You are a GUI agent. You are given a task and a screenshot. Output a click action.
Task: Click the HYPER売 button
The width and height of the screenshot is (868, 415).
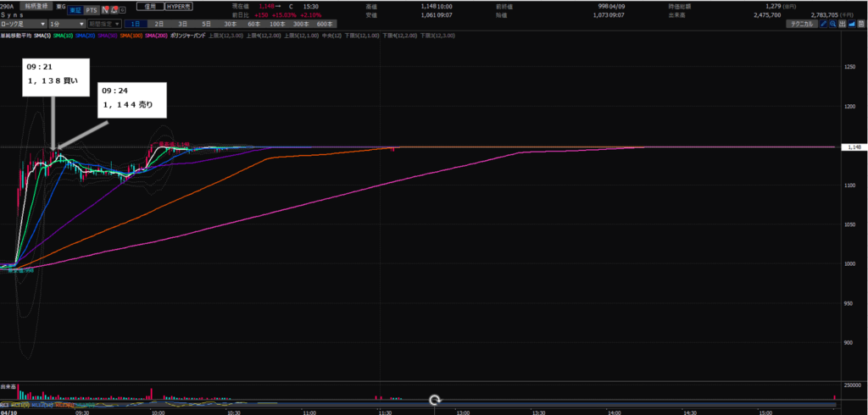(178, 7)
